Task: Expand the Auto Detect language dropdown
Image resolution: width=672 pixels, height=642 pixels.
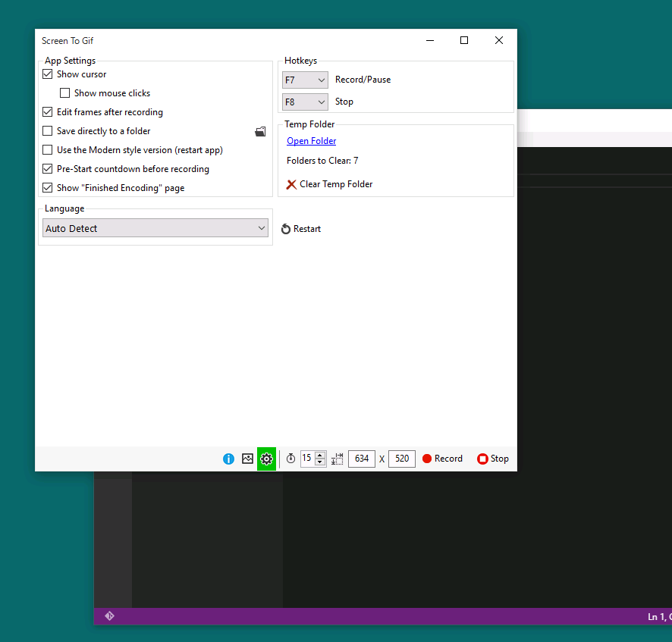Action: click(x=155, y=228)
